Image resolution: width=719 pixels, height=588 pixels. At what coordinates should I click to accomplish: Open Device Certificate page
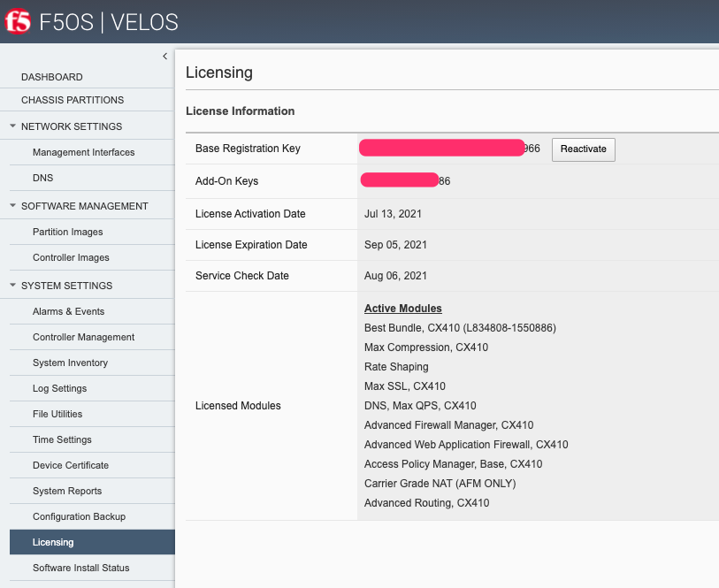(x=71, y=466)
